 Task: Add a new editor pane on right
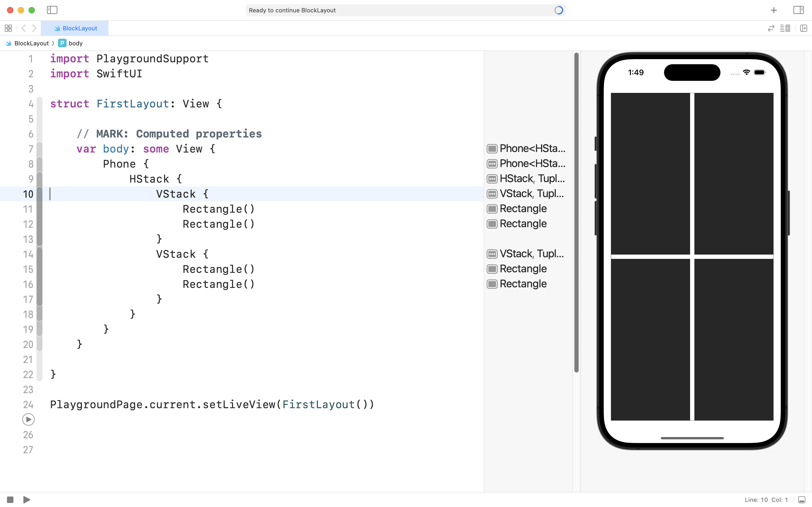803,28
